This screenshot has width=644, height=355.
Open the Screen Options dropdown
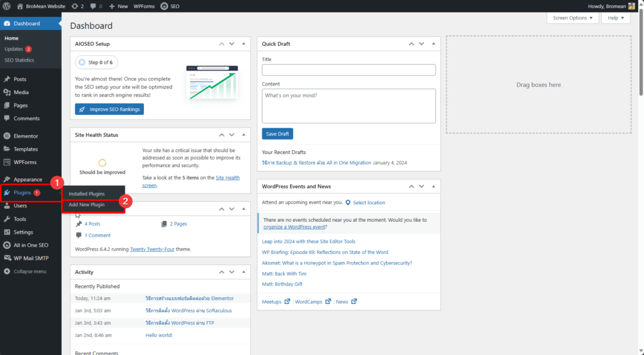[572, 18]
